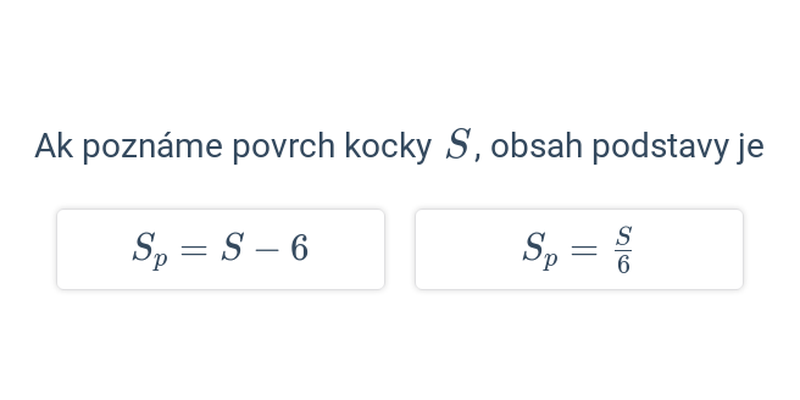Click the Sp symbol in the right answer card
Viewport: 800px width, 400px height.
(x=540, y=252)
